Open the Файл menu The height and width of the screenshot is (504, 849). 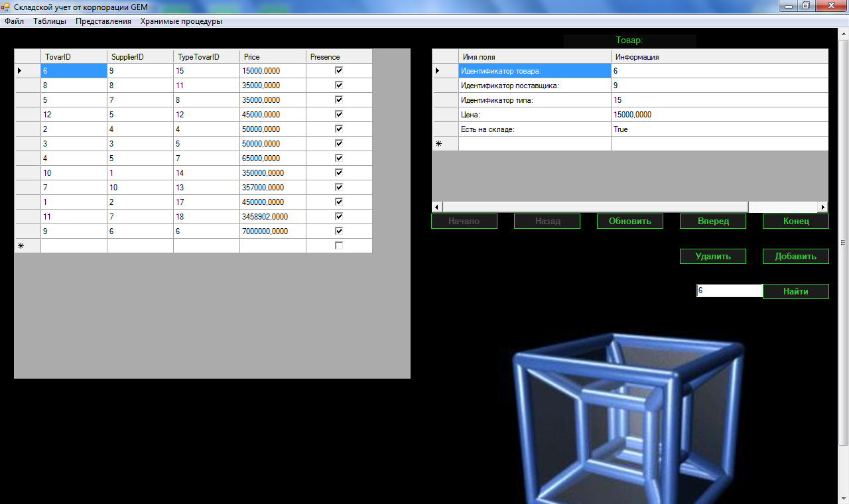(14, 21)
